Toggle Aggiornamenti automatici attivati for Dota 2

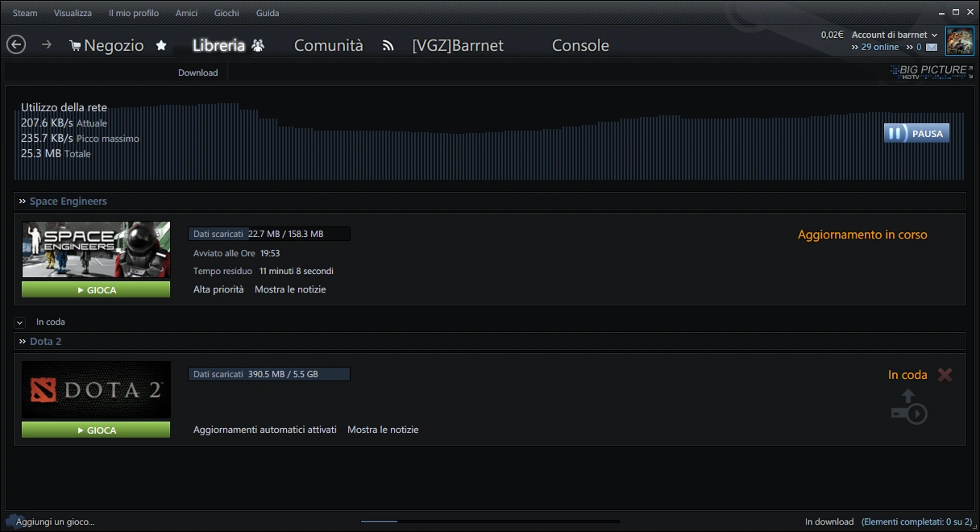click(265, 430)
